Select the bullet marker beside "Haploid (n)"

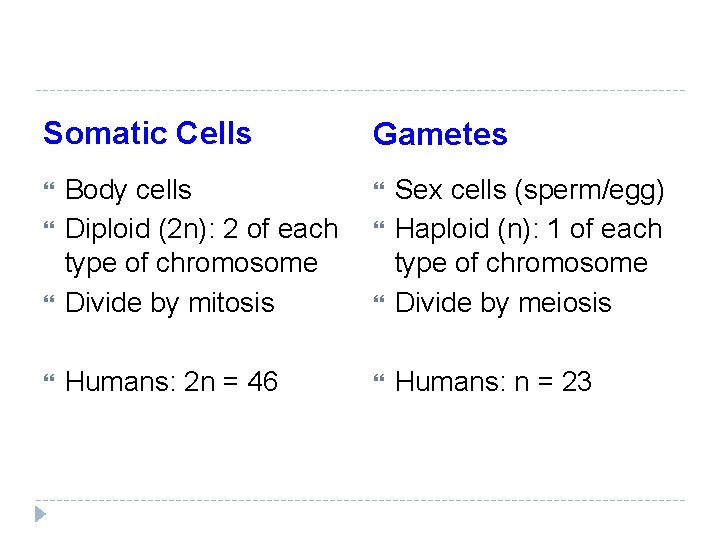click(379, 229)
